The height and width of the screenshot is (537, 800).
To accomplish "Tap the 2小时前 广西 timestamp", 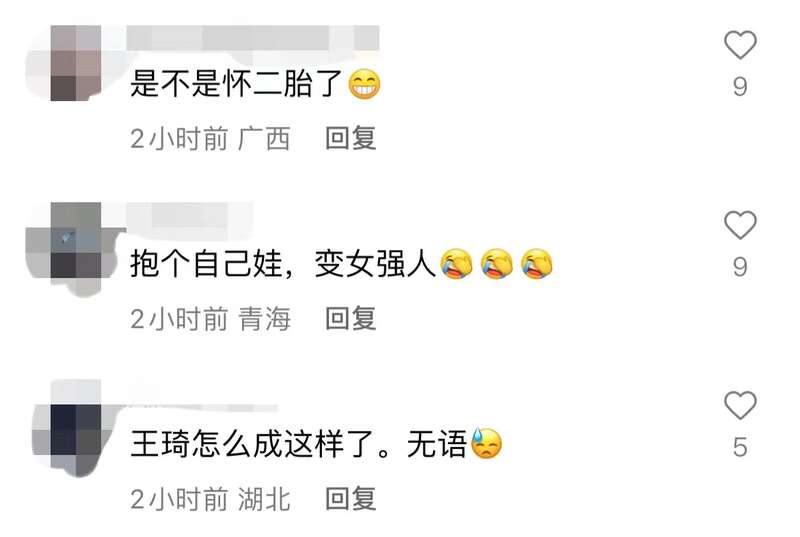I will 210,138.
